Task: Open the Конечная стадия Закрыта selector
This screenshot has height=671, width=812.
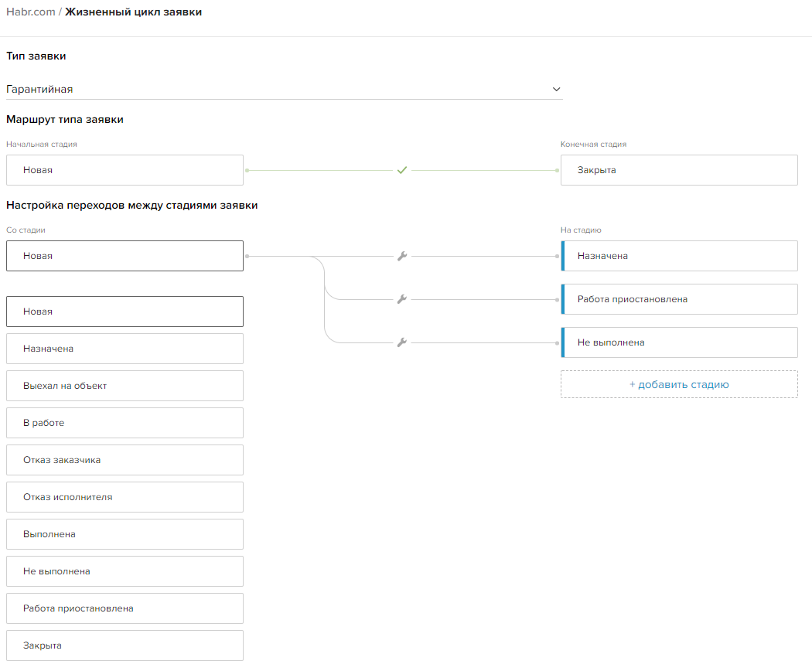Action: pyautogui.click(x=679, y=170)
